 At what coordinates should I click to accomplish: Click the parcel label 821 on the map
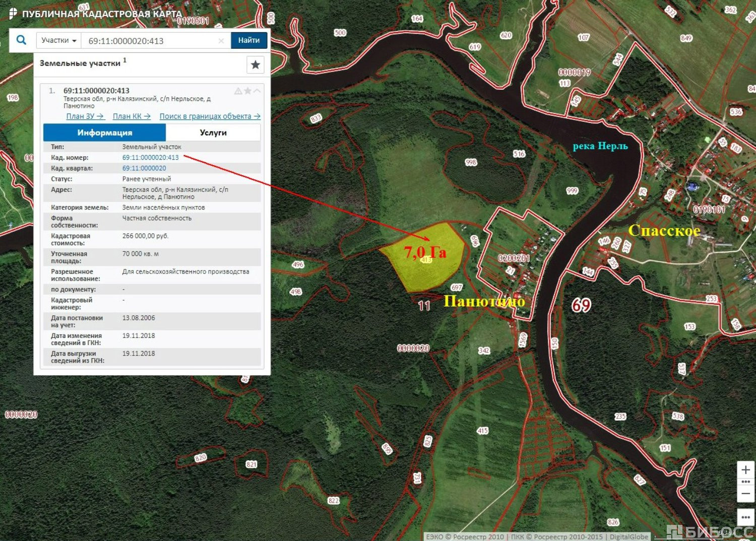click(251, 464)
